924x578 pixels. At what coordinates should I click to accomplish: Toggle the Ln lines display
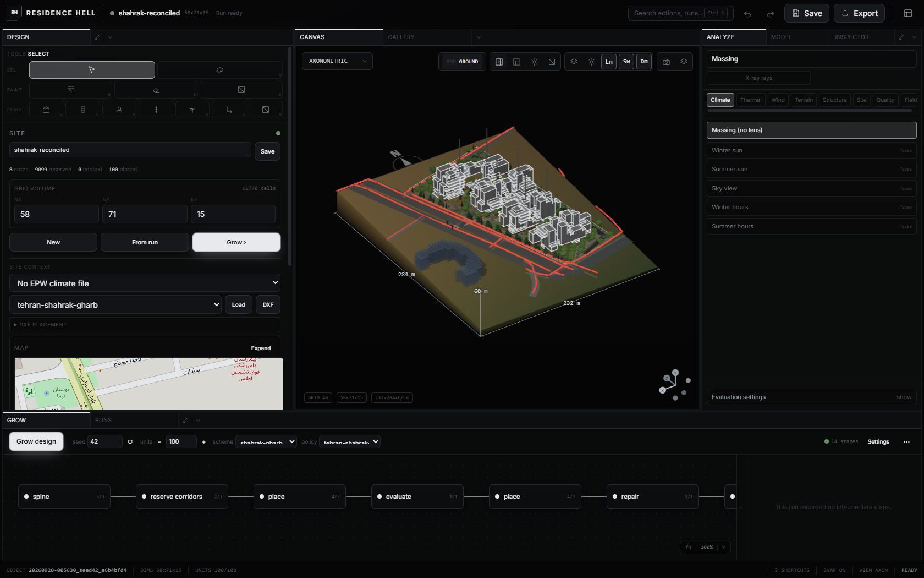(x=609, y=62)
